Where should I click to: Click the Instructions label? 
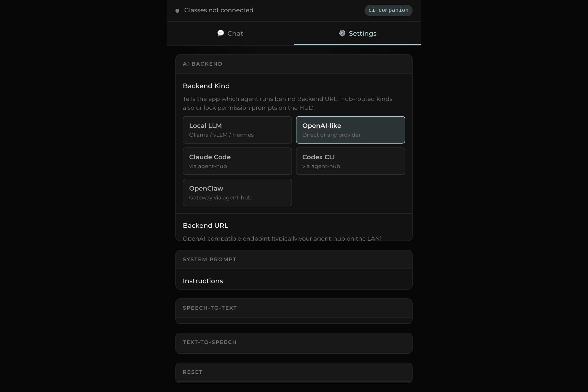203,281
